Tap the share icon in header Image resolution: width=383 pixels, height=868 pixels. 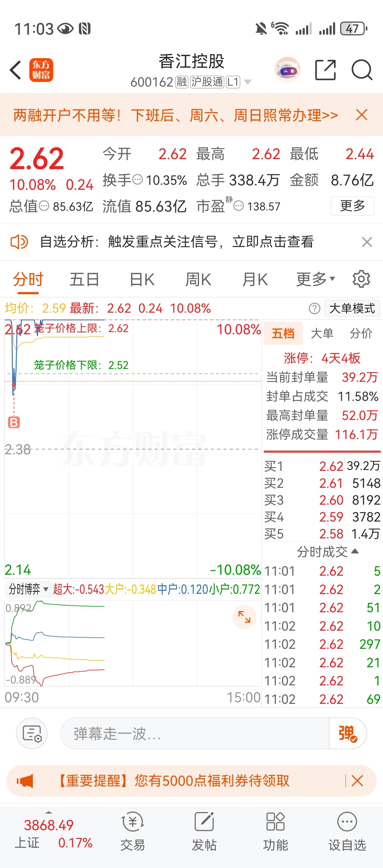pyautogui.click(x=325, y=70)
